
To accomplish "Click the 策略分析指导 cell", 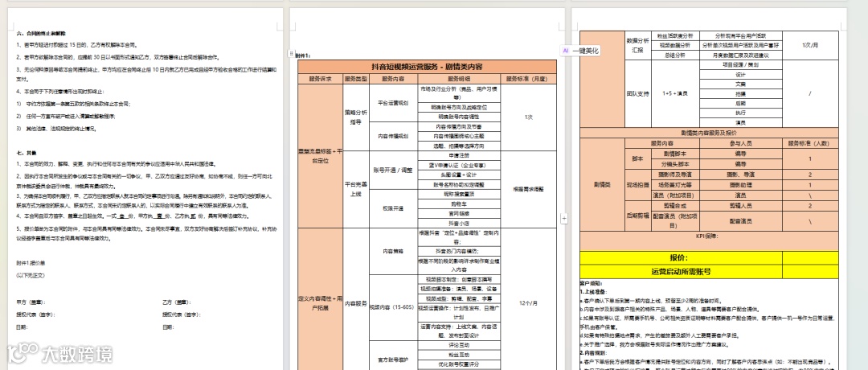I will [356, 117].
